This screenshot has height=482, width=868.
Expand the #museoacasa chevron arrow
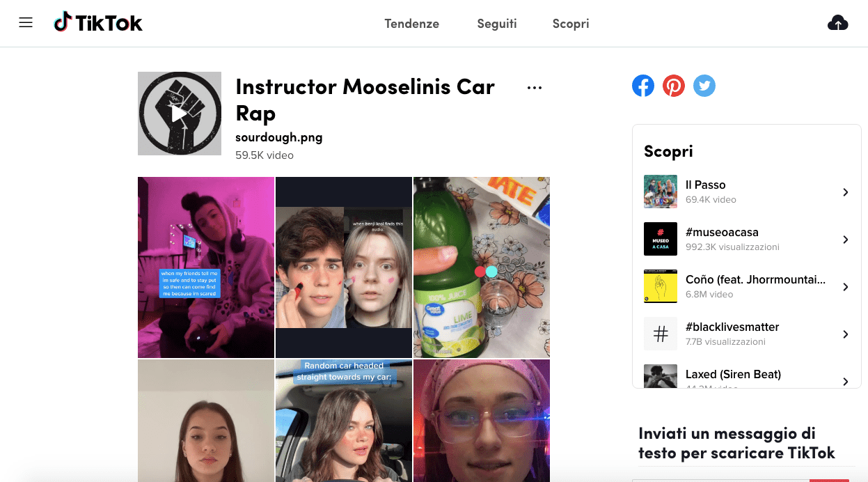[845, 240]
